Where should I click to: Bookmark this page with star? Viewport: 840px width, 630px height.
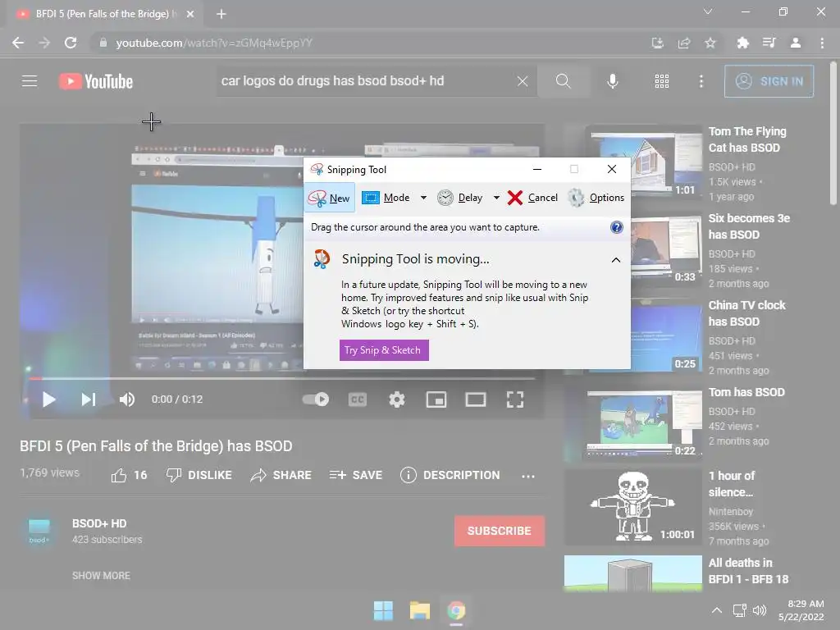710,43
